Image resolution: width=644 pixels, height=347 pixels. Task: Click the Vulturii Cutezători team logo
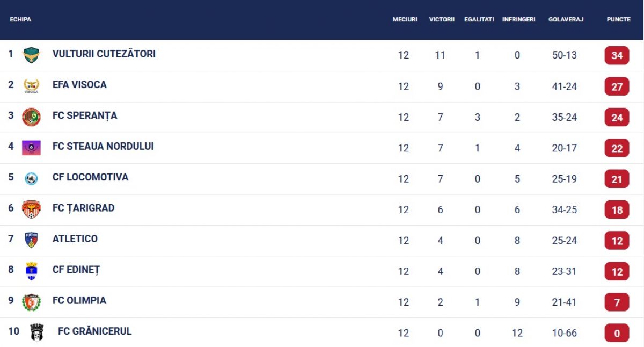31,55
